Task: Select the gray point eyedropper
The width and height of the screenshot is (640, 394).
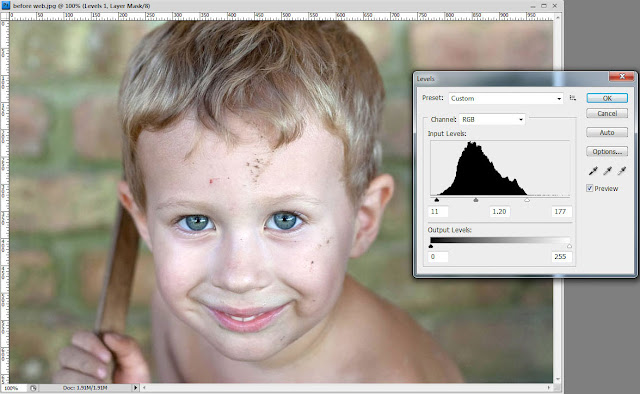Action: click(607, 171)
